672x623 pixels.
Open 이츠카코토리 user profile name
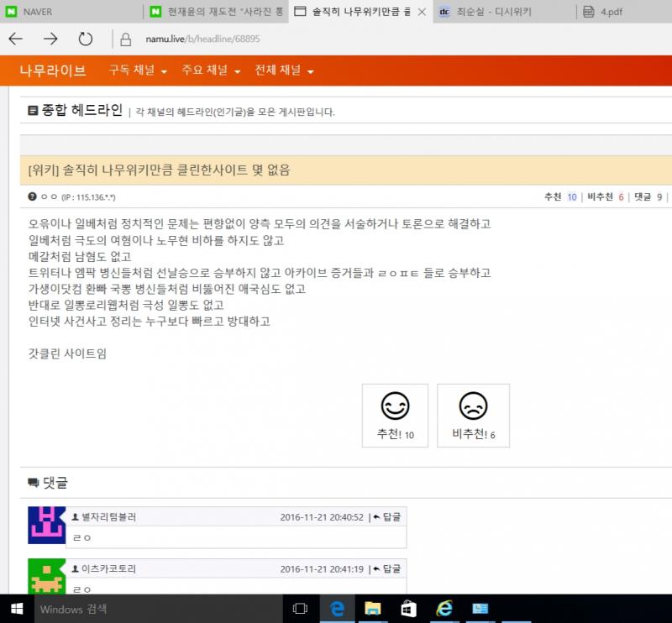(109, 568)
